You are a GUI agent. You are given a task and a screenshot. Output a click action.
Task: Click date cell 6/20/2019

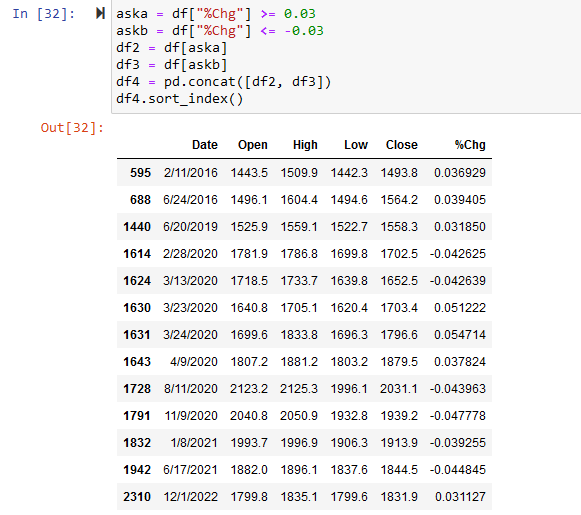(x=190, y=227)
